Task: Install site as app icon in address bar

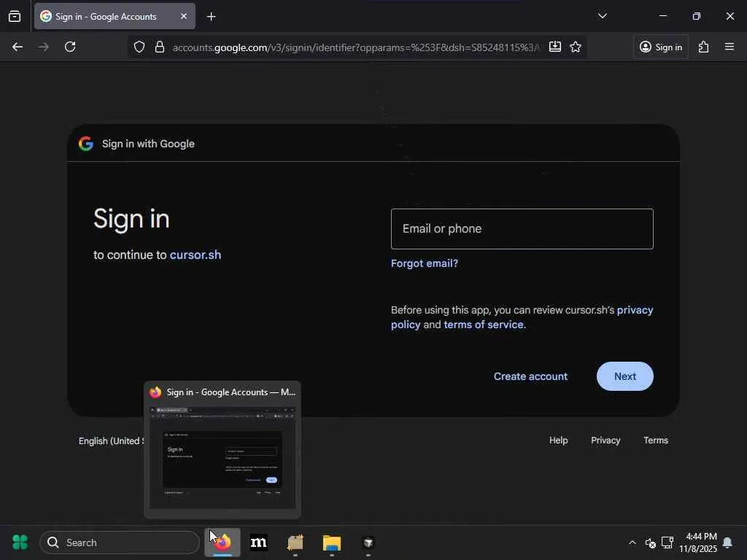Action: point(555,47)
